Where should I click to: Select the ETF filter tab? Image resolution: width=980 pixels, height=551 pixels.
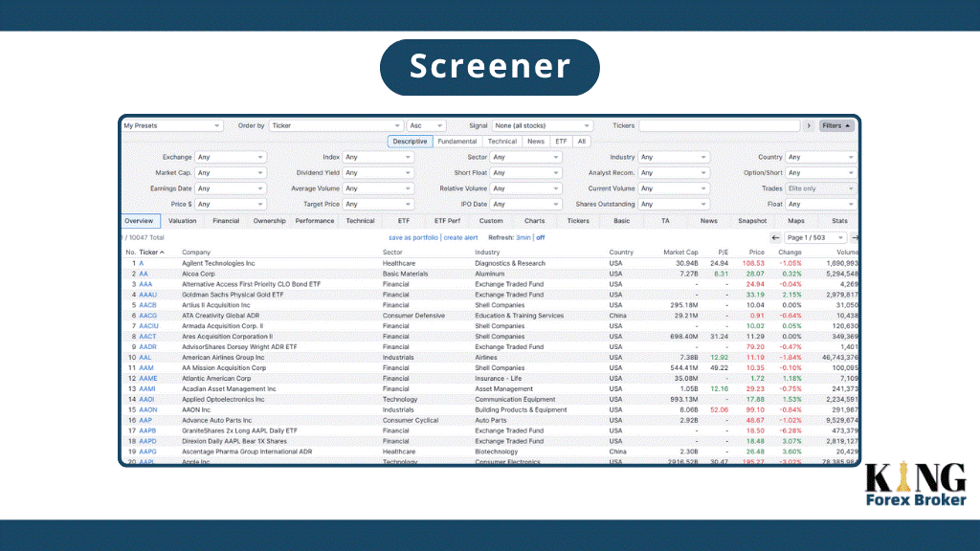click(561, 142)
